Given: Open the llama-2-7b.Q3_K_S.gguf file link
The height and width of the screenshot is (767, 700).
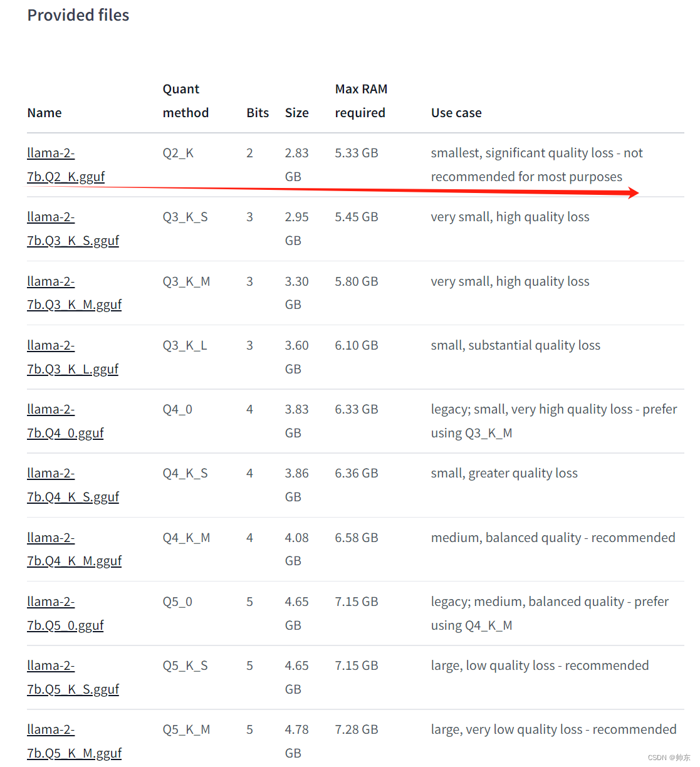Looking at the screenshot, I should (x=73, y=229).
